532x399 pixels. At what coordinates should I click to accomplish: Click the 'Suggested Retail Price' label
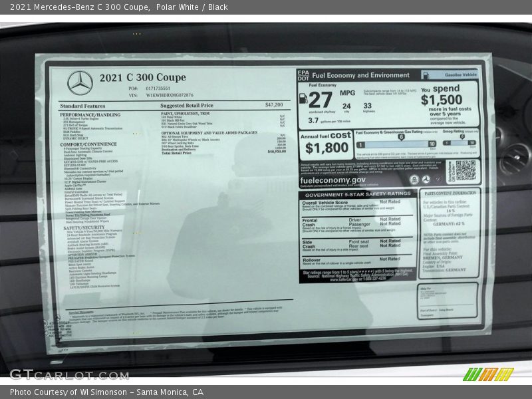tap(187, 106)
